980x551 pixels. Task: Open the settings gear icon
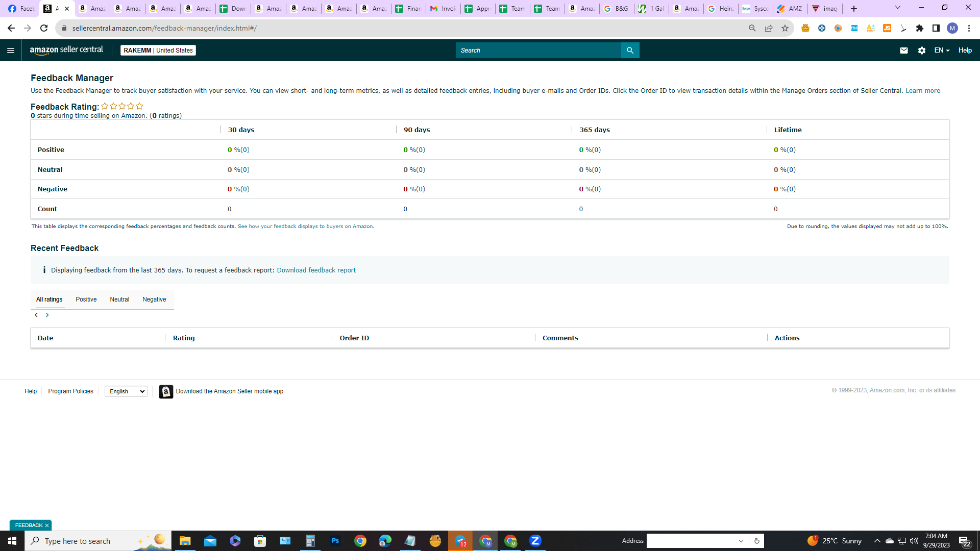[x=921, y=51]
